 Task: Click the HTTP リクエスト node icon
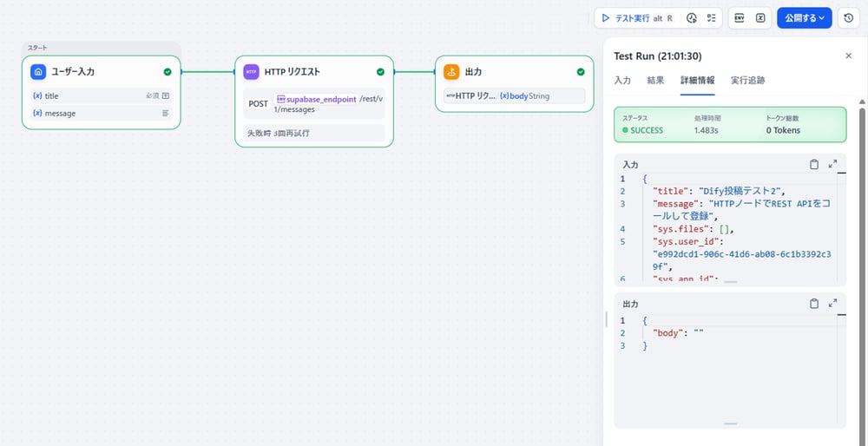pyautogui.click(x=251, y=72)
